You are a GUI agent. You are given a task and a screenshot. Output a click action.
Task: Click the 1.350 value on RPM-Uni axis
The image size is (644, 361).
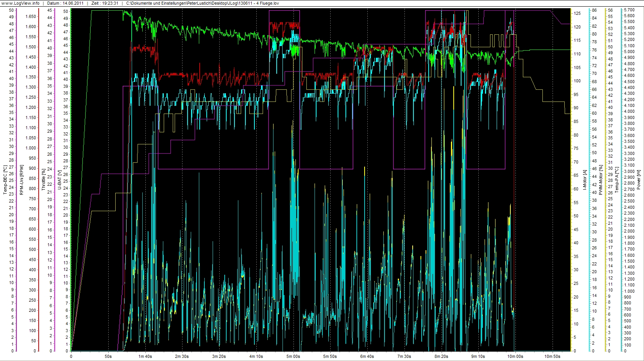click(x=31, y=77)
